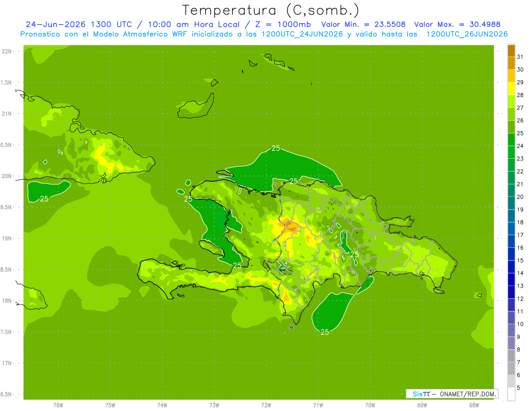Click the '70W' longitude axis label
The height and width of the screenshot is (411, 532).
tap(370, 405)
